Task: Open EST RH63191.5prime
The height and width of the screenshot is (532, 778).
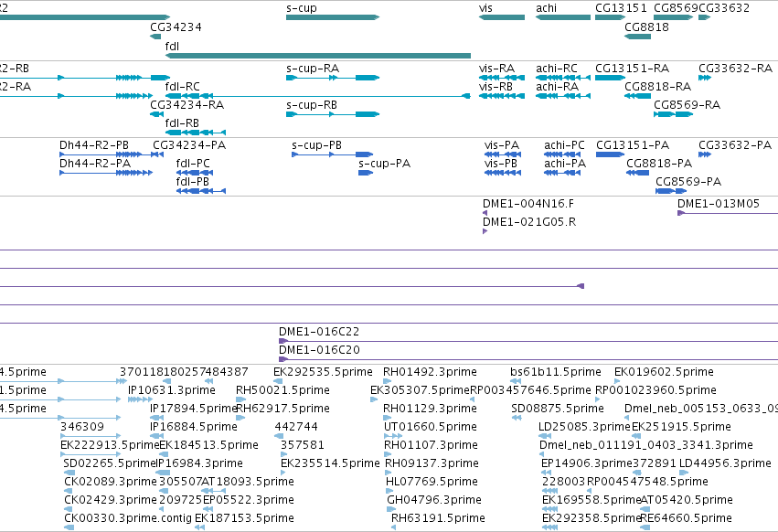Action: coord(438,518)
